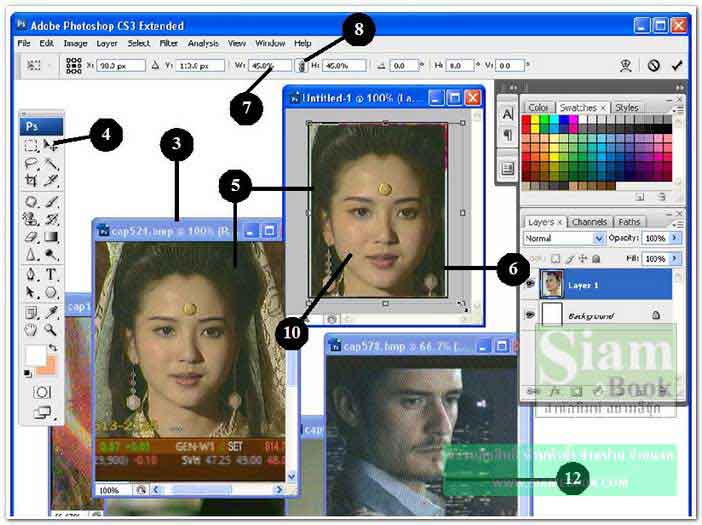702x525 pixels.
Task: Toggle lock image pixels
Action: click(569, 259)
